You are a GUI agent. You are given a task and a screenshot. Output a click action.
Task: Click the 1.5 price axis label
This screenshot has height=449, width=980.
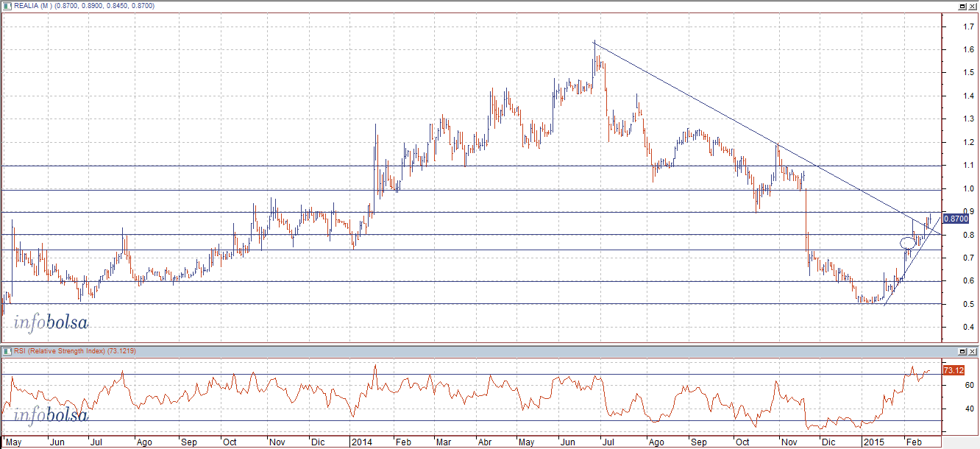tap(969, 73)
